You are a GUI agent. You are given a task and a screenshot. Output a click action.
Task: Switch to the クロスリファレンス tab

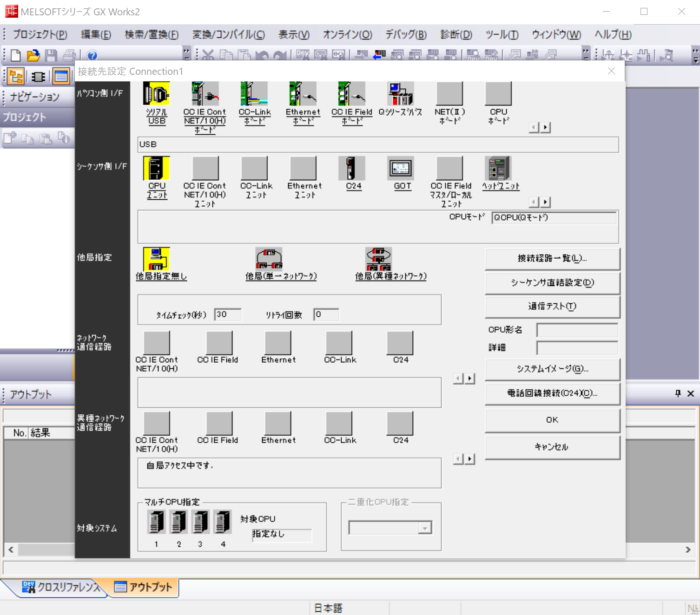coord(60,587)
